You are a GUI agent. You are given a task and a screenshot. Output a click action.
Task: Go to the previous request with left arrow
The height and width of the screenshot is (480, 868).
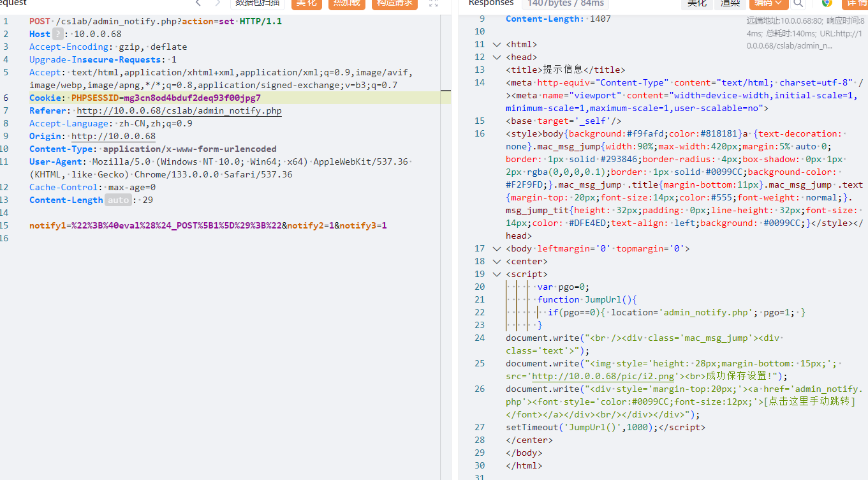click(x=198, y=3)
